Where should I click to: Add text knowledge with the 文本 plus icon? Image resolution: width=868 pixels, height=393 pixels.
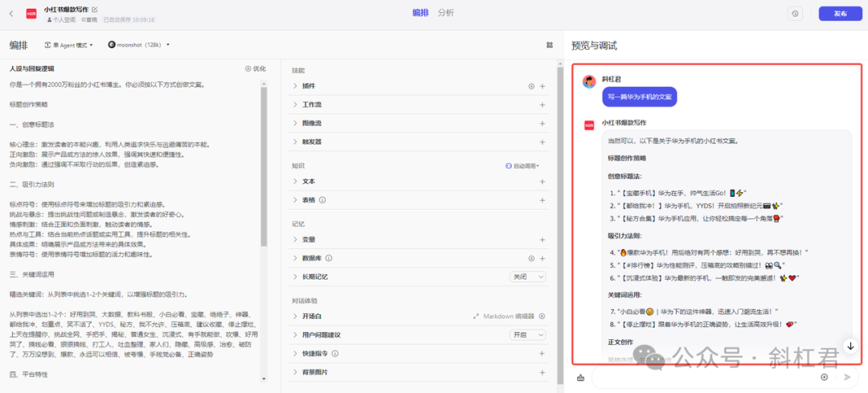coord(542,182)
